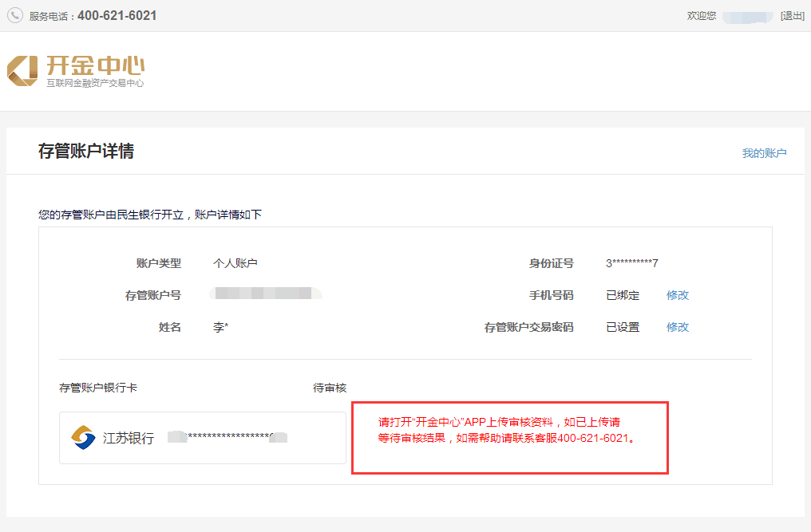Screen dimensions: 811x532
Task: Click 修改 next to 存管账户交易密码
Action: click(x=678, y=327)
